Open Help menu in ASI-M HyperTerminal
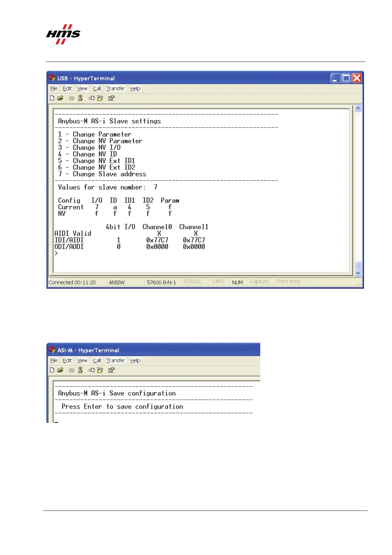Image resolution: width=392 pixels, height=555 pixels. coord(135,360)
